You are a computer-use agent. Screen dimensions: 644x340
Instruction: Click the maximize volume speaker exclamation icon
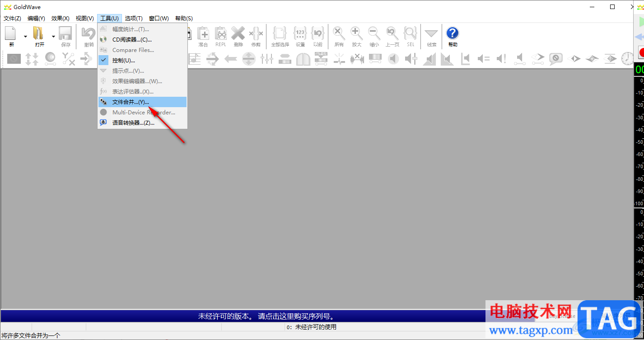pyautogui.click(x=501, y=59)
